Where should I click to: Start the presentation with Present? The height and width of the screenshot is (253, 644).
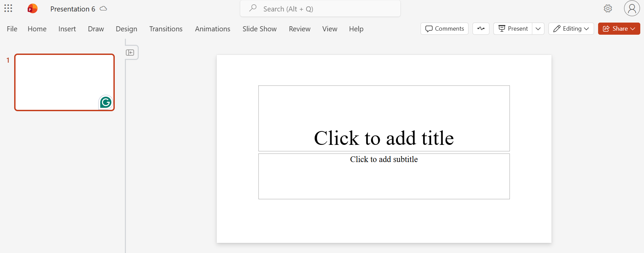(x=513, y=29)
